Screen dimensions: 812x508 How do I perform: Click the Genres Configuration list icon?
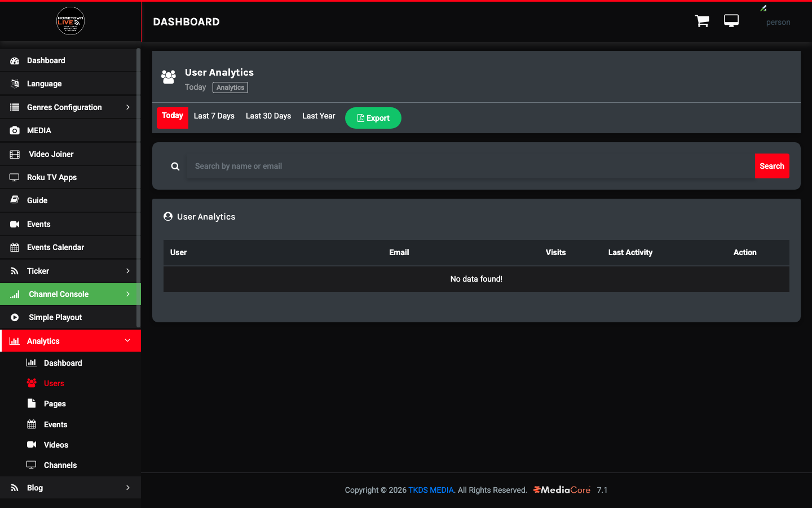(15, 107)
